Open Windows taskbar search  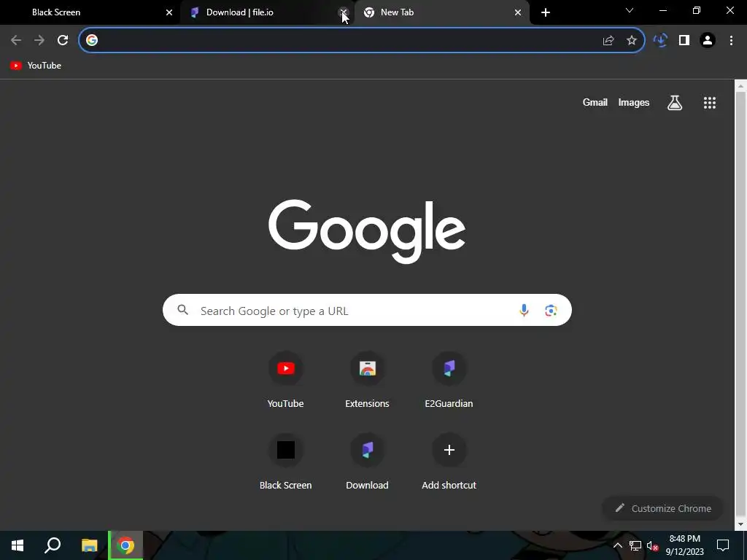pos(53,545)
